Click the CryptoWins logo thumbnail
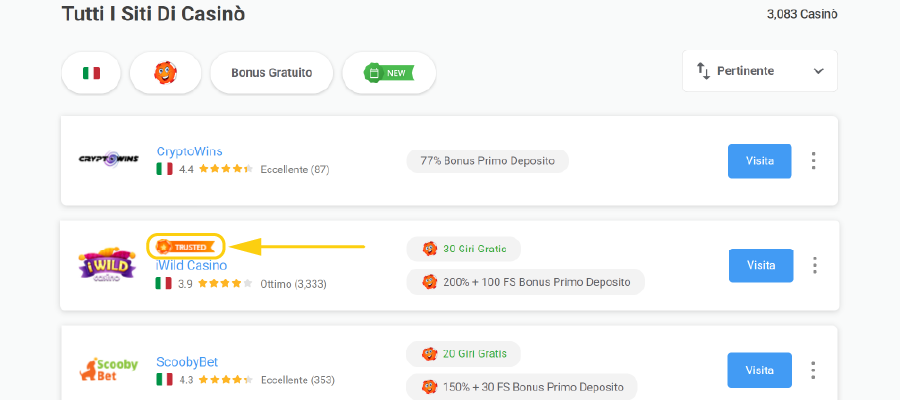Viewport: 900px width, 400px height. 108,160
